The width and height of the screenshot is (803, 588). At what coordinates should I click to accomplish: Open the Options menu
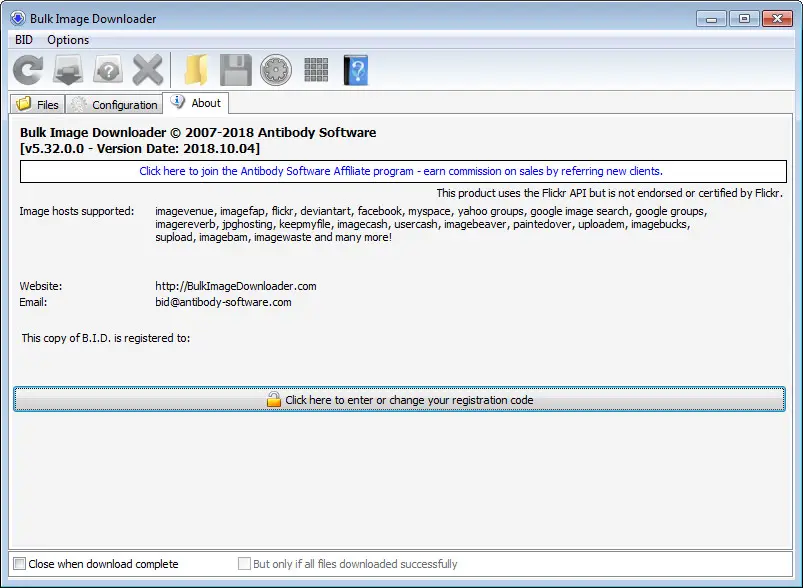68,40
